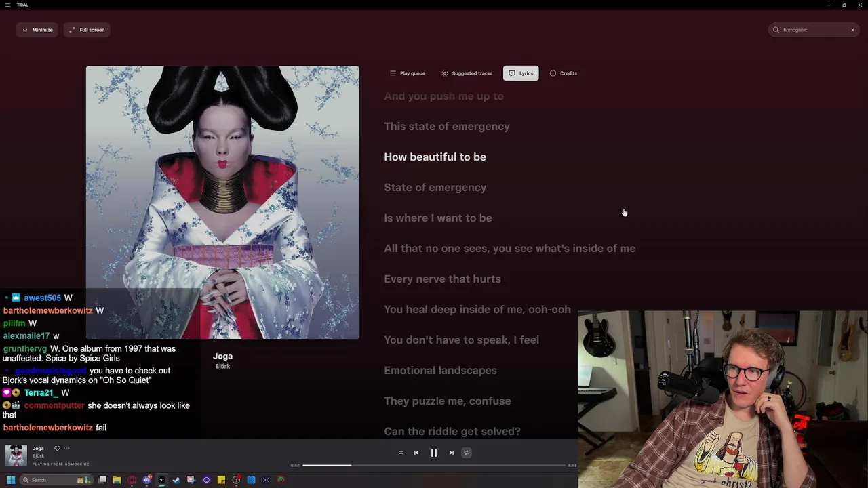Clear the search field with X
The image size is (868, 488).
tap(852, 30)
